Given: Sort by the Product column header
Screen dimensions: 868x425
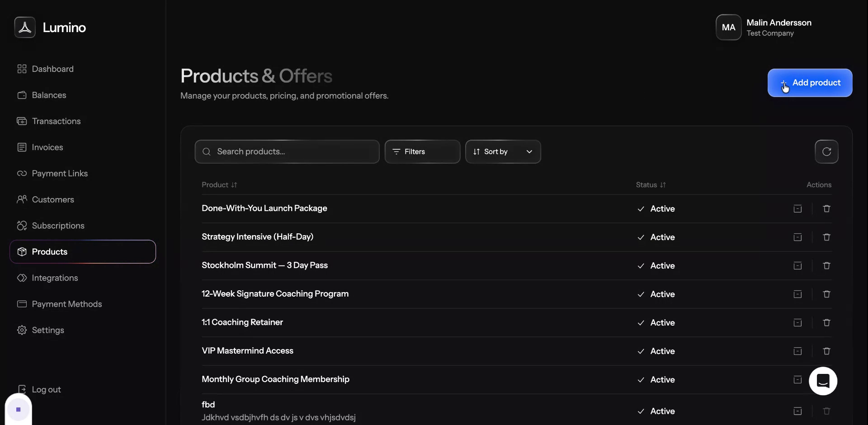Looking at the screenshot, I should [219, 185].
